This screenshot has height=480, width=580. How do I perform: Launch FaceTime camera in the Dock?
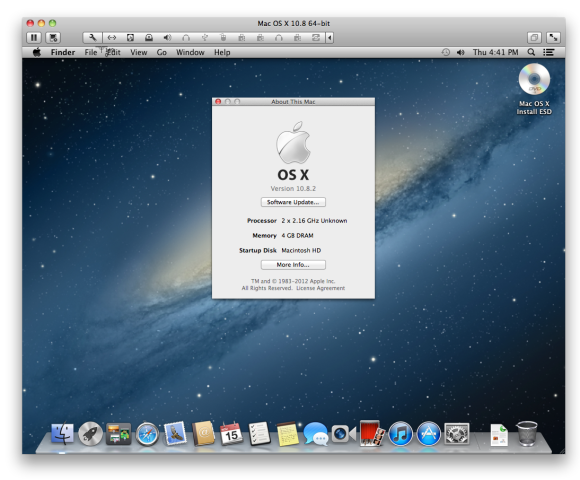344,433
